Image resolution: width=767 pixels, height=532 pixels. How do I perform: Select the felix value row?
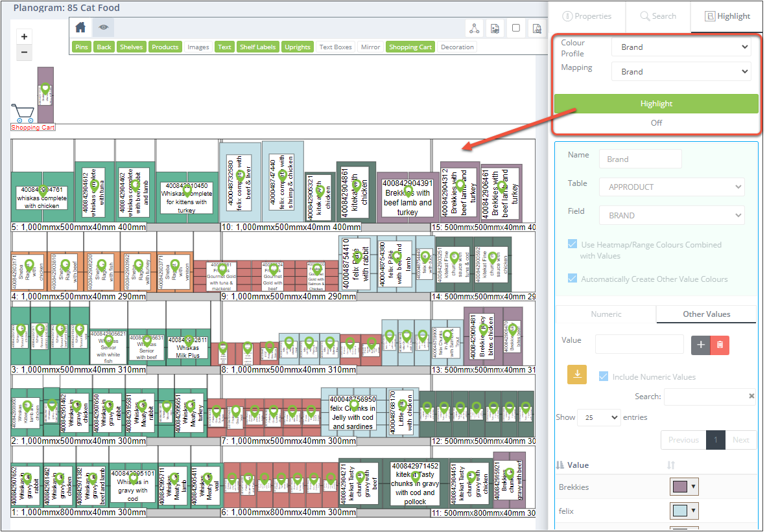tap(656, 511)
